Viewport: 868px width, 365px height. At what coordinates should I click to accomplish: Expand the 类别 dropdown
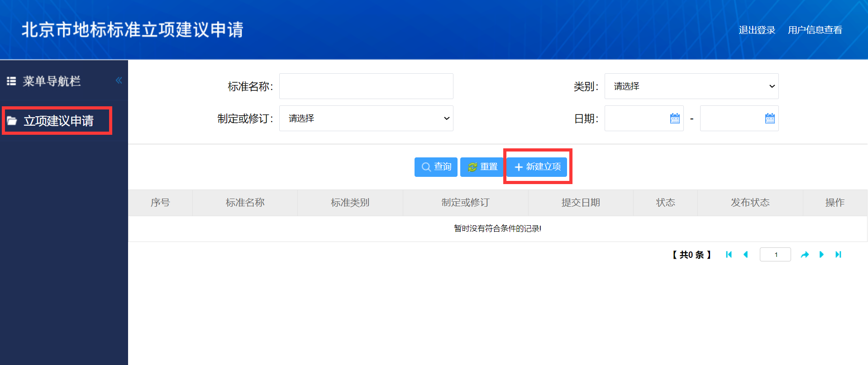coord(691,86)
